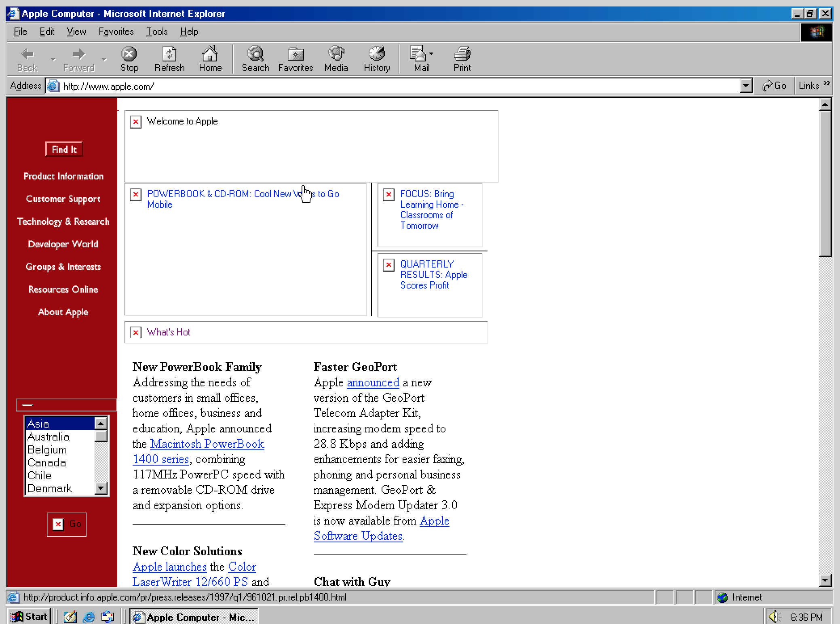Click the Macintosh PowerBook 1400 series link
The image size is (840, 624).
point(207,444)
